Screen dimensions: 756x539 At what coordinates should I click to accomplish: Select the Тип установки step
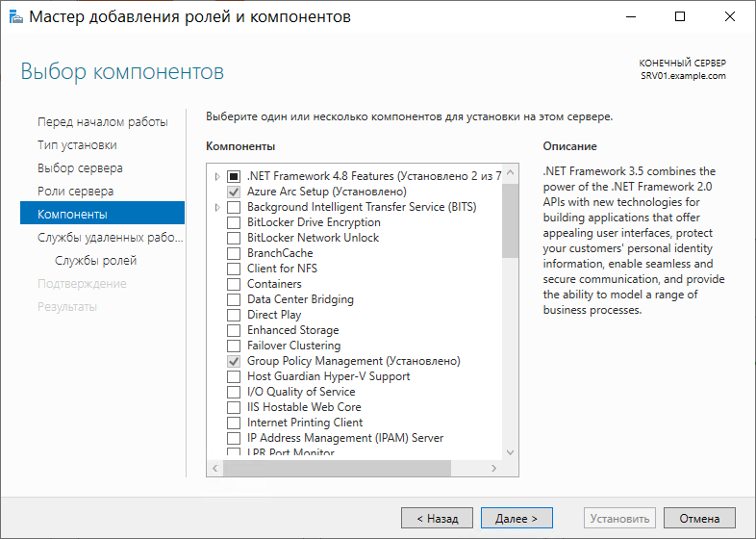coord(77,145)
